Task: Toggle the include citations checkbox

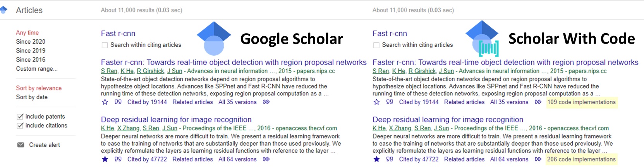Action: click(x=20, y=126)
